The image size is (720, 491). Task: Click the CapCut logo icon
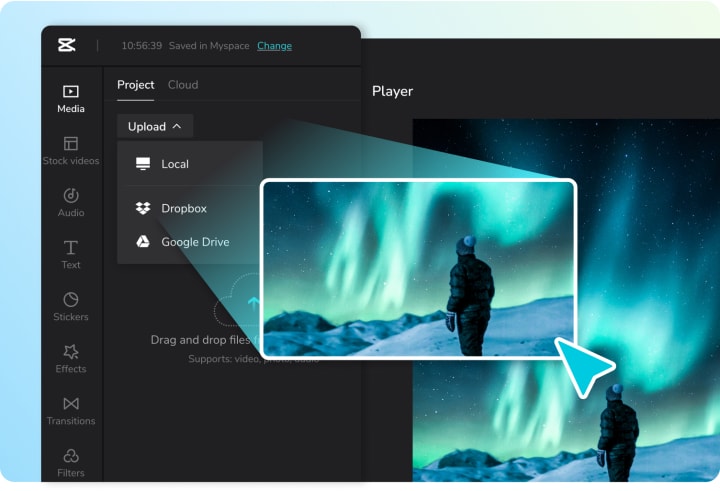coord(67,45)
